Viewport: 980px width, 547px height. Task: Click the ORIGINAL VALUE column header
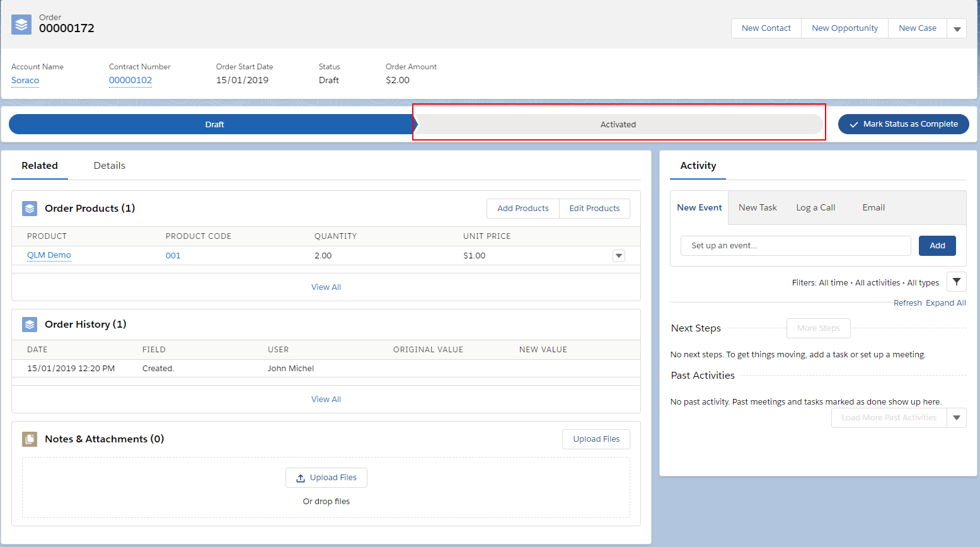click(x=428, y=350)
